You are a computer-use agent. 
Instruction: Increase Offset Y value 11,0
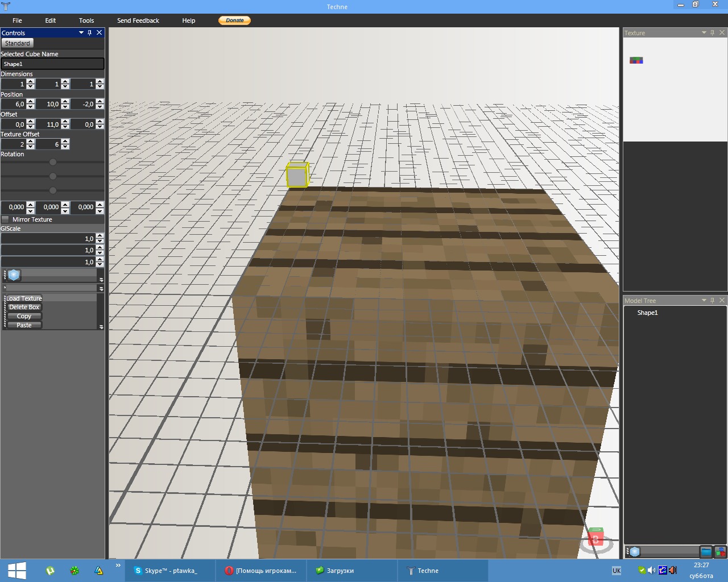tap(65, 122)
